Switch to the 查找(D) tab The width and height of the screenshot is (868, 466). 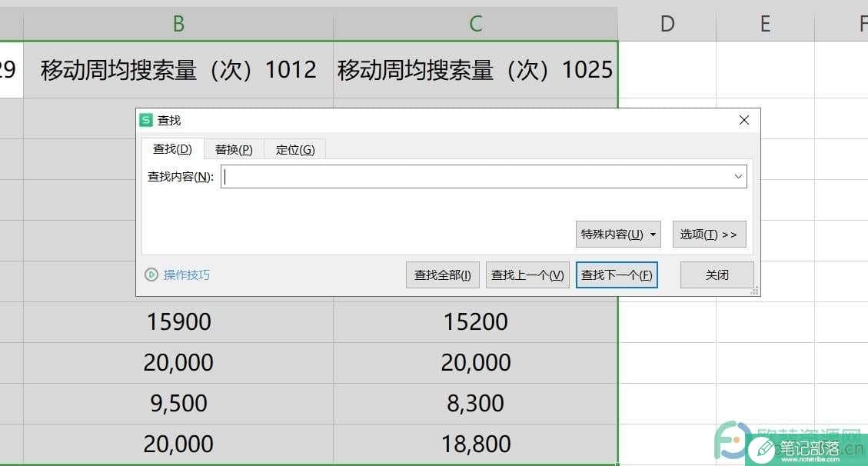(x=172, y=149)
